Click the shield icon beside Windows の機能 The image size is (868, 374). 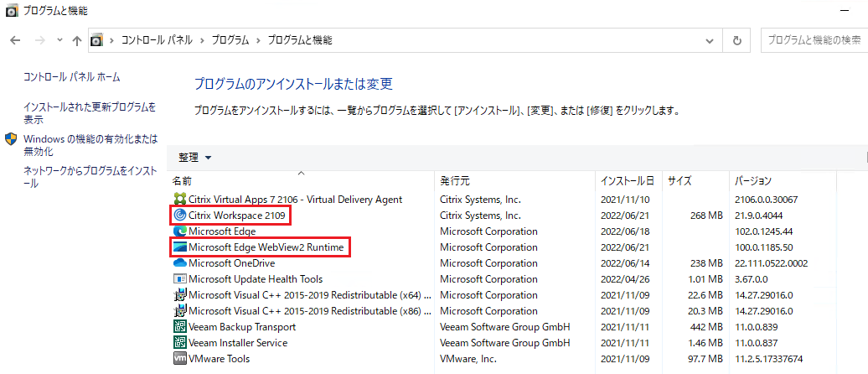point(11,138)
